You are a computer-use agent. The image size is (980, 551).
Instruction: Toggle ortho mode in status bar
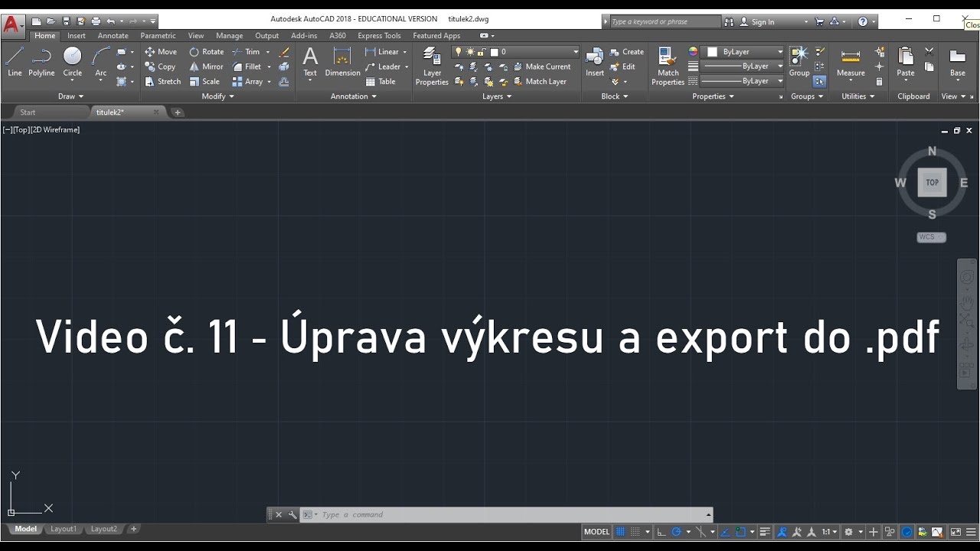point(661,532)
